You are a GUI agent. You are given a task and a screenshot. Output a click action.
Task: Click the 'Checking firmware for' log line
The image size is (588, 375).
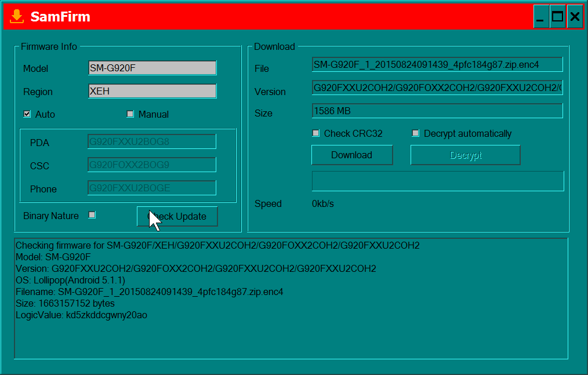[217, 246]
